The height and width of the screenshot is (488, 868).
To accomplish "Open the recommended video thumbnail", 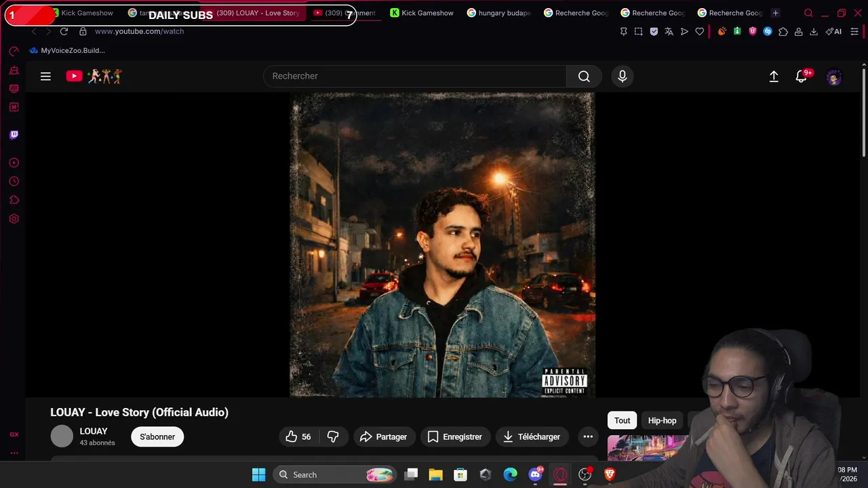I will coord(648,448).
